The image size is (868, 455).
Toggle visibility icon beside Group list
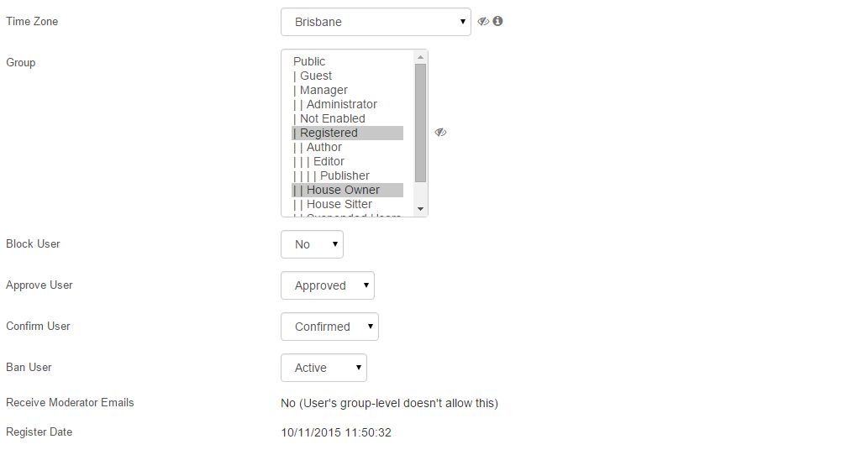pyautogui.click(x=440, y=132)
